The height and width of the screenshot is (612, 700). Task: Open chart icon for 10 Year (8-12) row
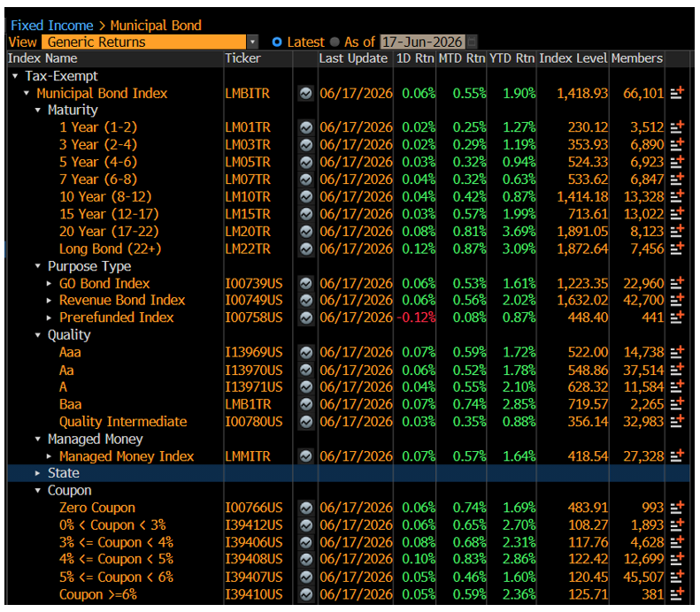pyautogui.click(x=306, y=196)
